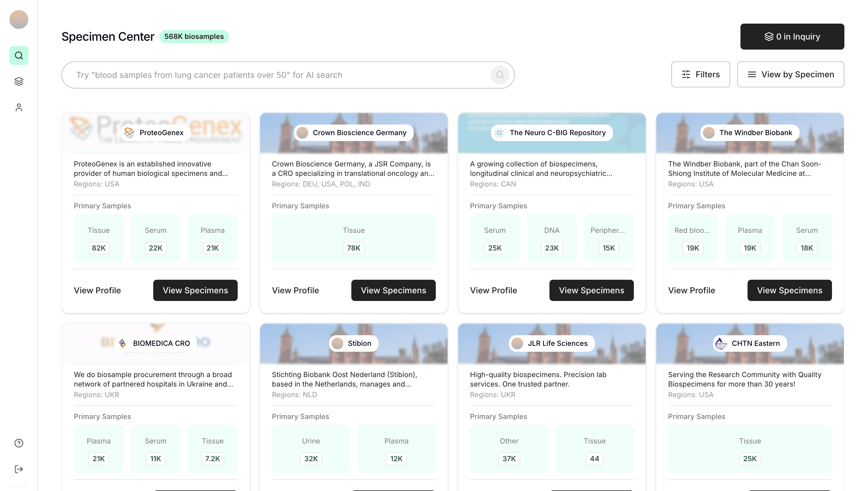The height and width of the screenshot is (491, 868).
Task: Click the magnifier icon in search bar
Action: tap(500, 75)
